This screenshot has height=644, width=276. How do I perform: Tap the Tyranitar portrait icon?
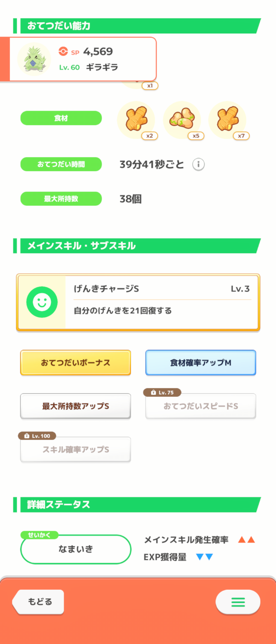(34, 59)
